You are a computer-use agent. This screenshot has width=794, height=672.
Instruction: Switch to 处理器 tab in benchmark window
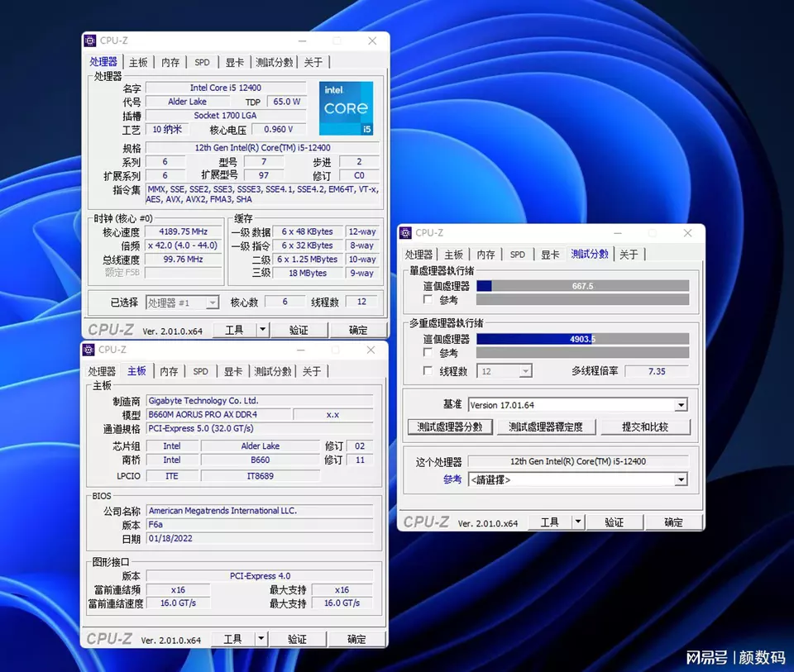pos(419,255)
